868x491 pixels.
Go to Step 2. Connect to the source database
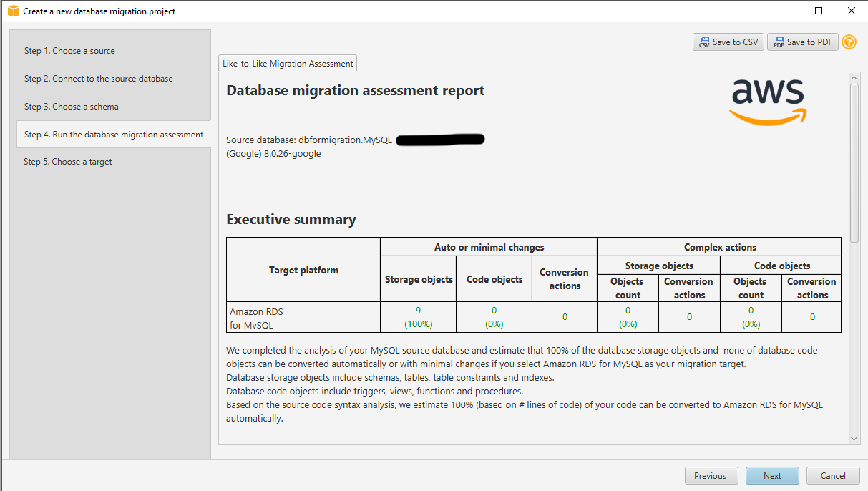click(x=99, y=79)
